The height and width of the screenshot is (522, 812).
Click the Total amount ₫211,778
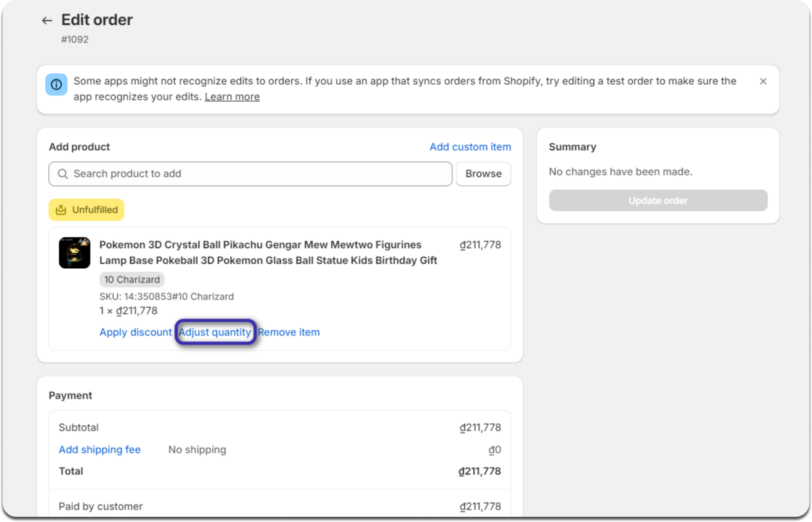(480, 471)
